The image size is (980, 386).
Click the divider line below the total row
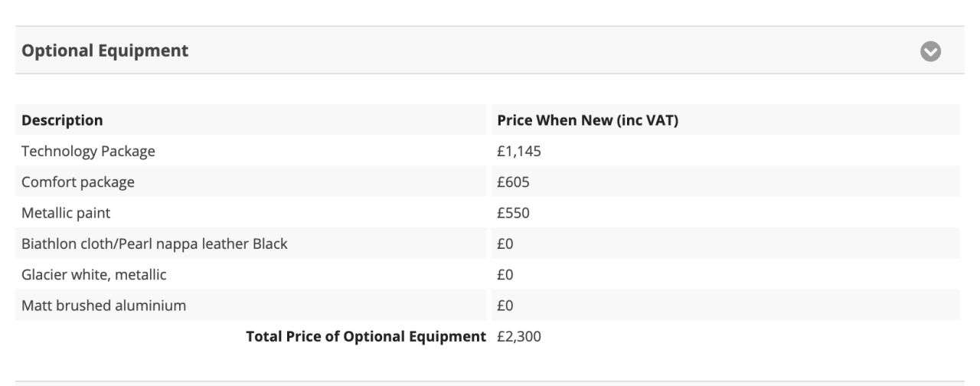[490, 381]
